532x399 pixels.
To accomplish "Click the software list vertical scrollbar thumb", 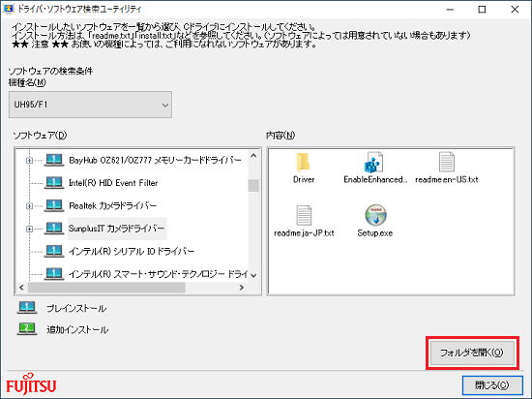I will pyautogui.click(x=253, y=185).
